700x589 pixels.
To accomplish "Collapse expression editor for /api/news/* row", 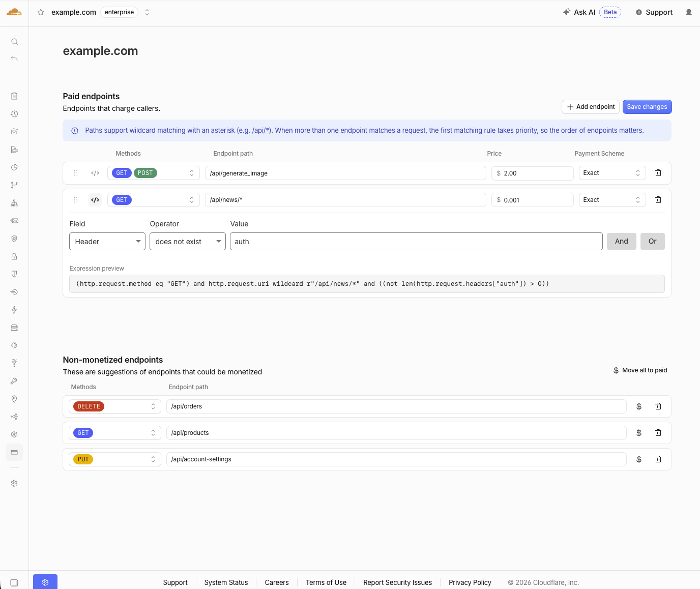I will 95,200.
